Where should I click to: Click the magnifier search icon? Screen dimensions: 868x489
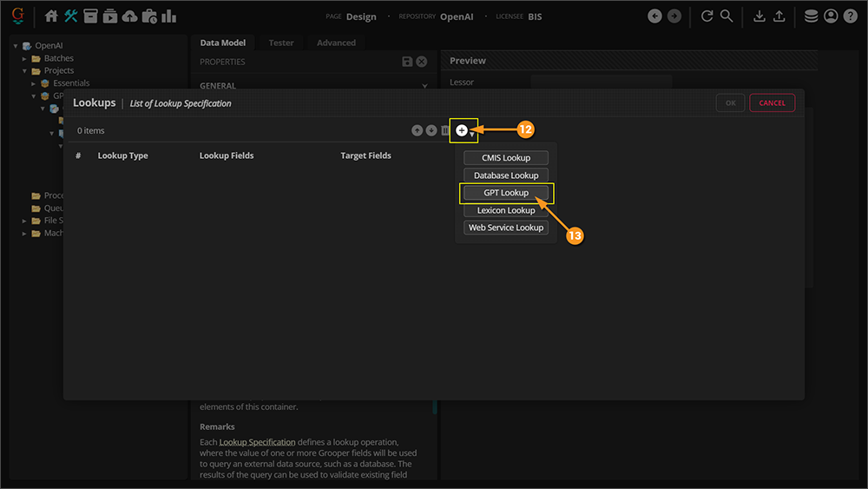[x=727, y=17]
